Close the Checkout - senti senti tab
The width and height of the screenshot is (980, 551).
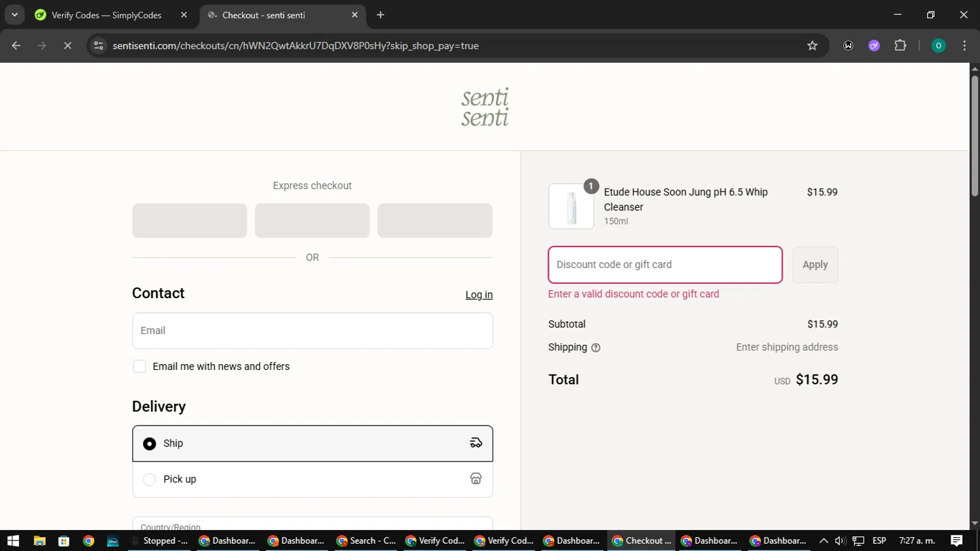pos(355,15)
